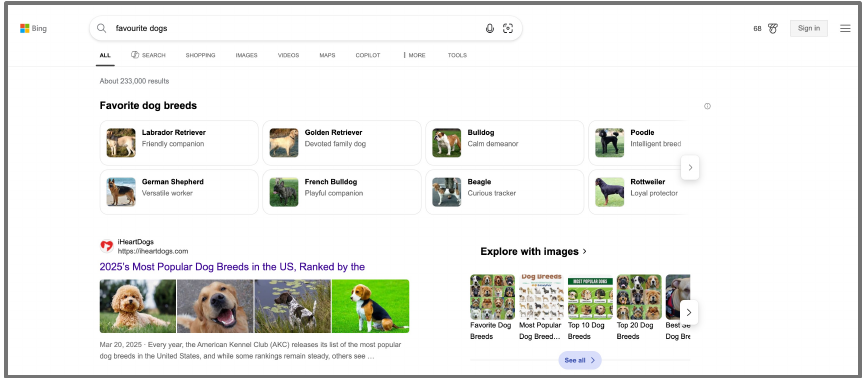Click the 'About 233,000 results' text
The image size is (863, 378).
[134, 81]
